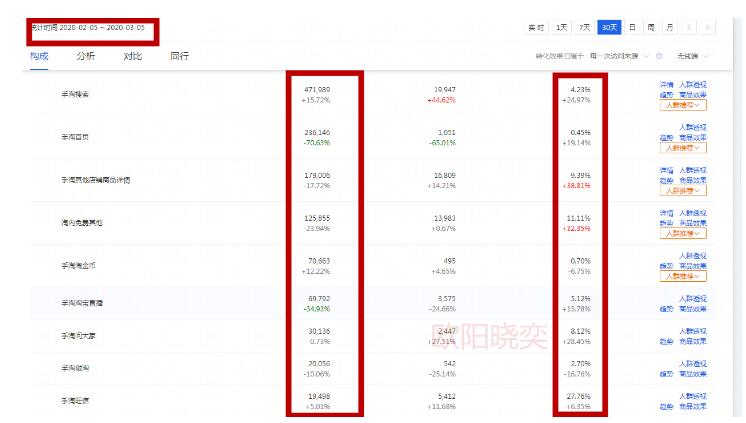Open 人群推荐 dropdown in 手淘搜索 row
Screen dimensions: 746x423
coord(684,105)
